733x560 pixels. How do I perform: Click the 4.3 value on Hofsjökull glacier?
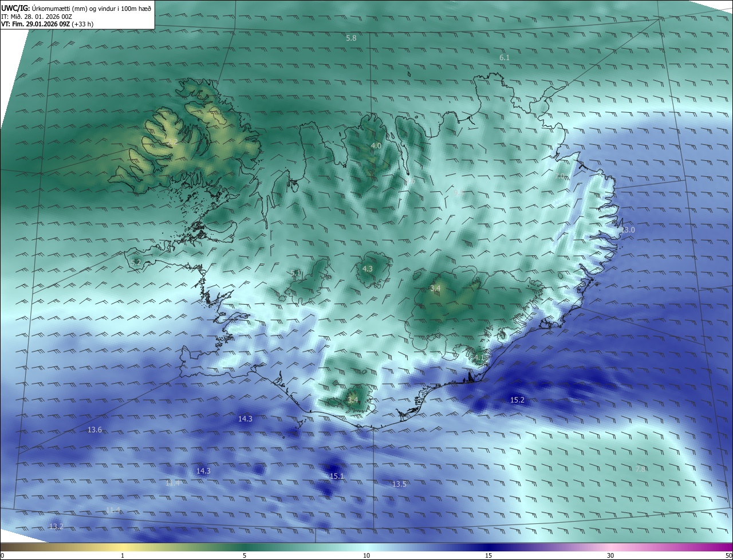point(367,269)
